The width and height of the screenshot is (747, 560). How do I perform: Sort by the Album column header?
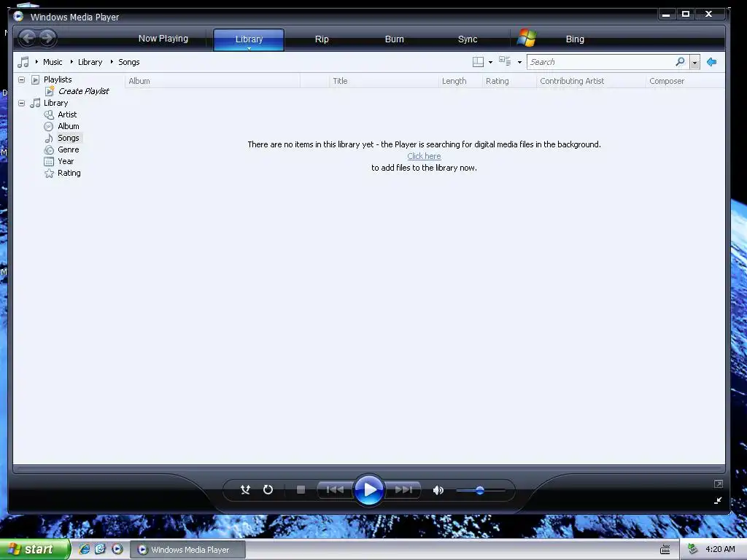click(x=212, y=81)
